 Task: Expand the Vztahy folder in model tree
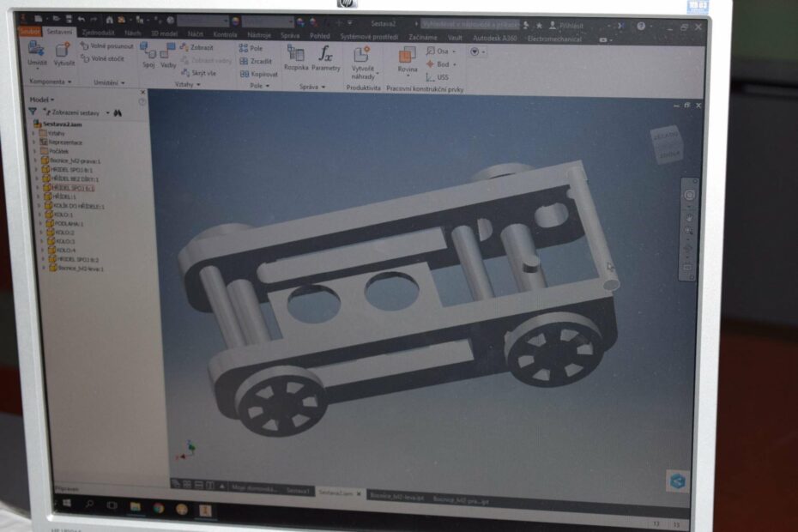click(35, 133)
